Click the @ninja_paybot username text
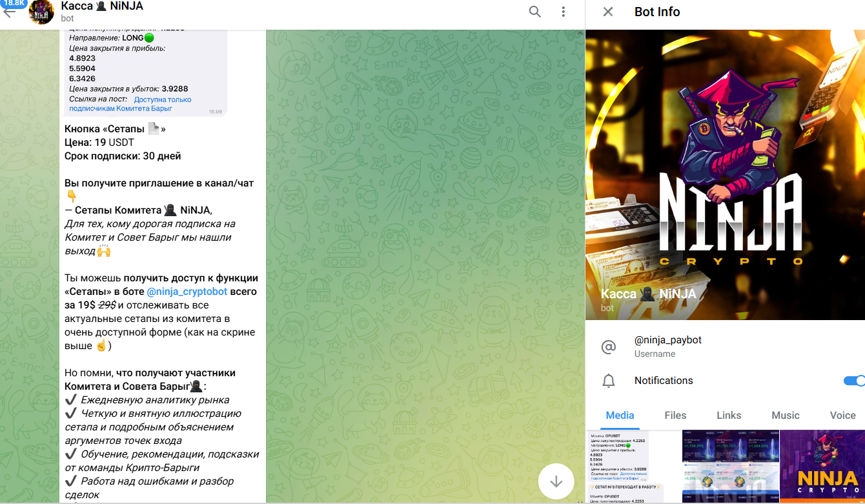The height and width of the screenshot is (504, 865). (x=668, y=340)
